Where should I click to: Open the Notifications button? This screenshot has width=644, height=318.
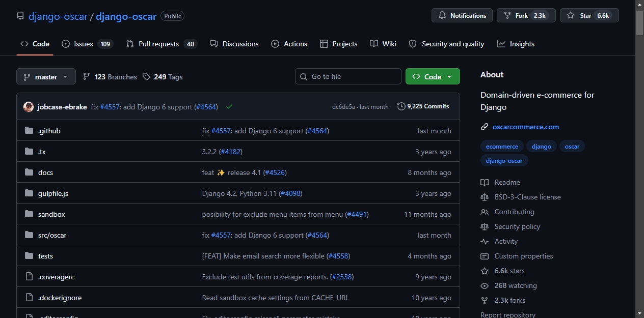pyautogui.click(x=462, y=15)
